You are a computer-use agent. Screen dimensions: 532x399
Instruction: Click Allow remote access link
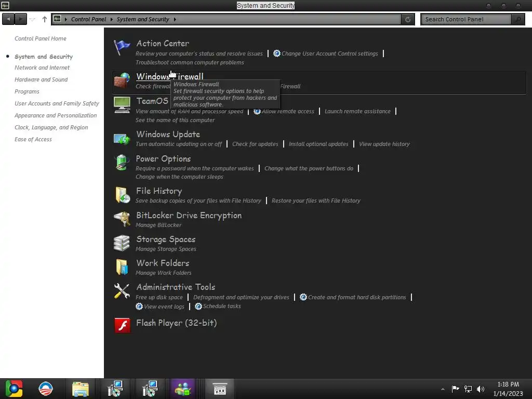[x=288, y=111]
